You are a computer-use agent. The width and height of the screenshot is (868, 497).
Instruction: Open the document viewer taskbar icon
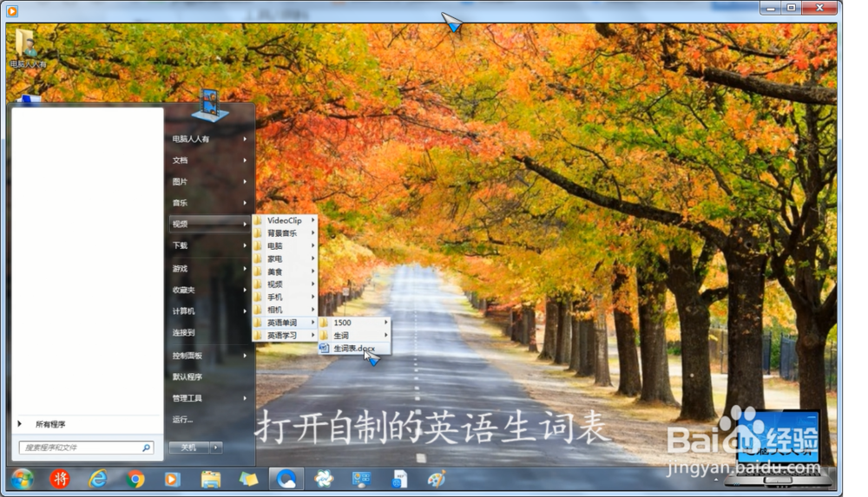click(x=399, y=479)
